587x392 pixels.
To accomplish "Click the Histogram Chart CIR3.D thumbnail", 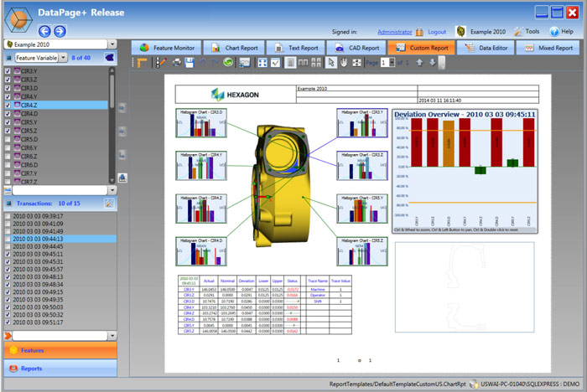I will pos(201,123).
